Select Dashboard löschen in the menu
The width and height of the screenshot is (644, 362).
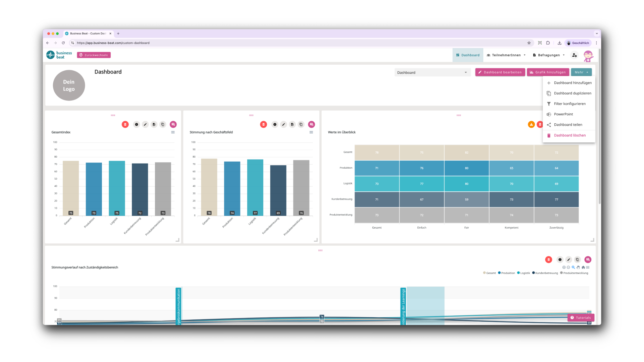tap(570, 135)
